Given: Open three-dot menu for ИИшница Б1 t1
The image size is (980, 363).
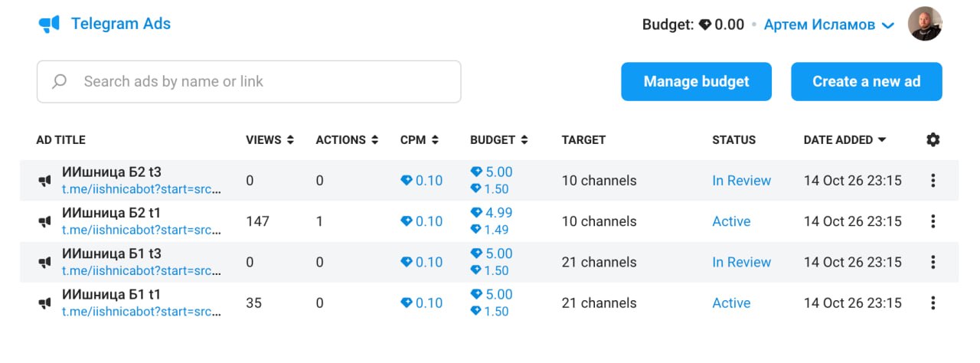Looking at the screenshot, I should click(933, 302).
